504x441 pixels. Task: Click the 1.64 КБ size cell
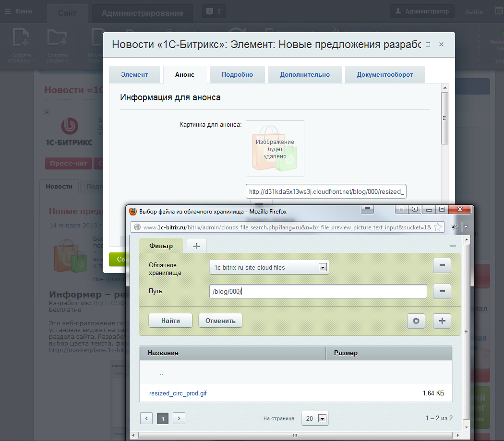pyautogui.click(x=433, y=393)
